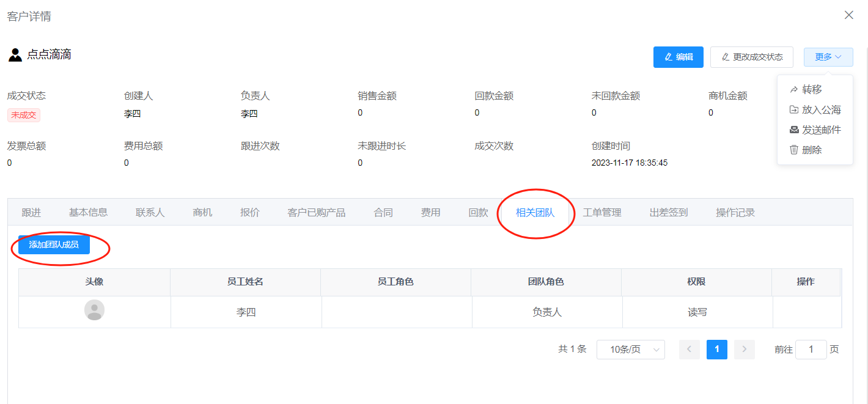Close the 客户详情 dialog
868x404 pixels.
pyautogui.click(x=848, y=15)
